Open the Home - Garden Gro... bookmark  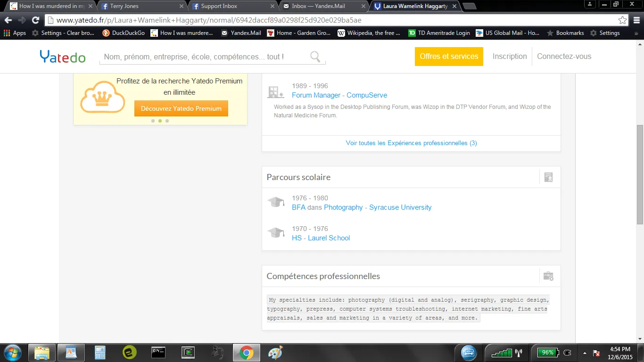[x=299, y=33]
